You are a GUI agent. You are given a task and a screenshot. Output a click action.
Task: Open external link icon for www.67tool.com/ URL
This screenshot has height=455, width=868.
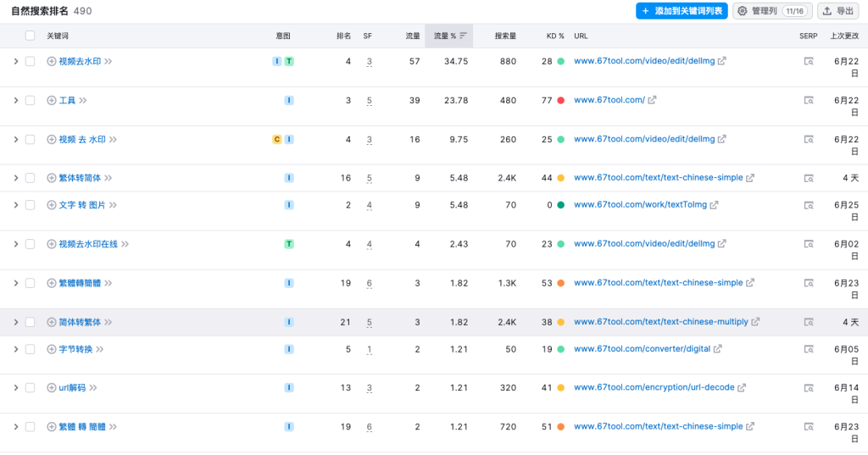[652, 100]
